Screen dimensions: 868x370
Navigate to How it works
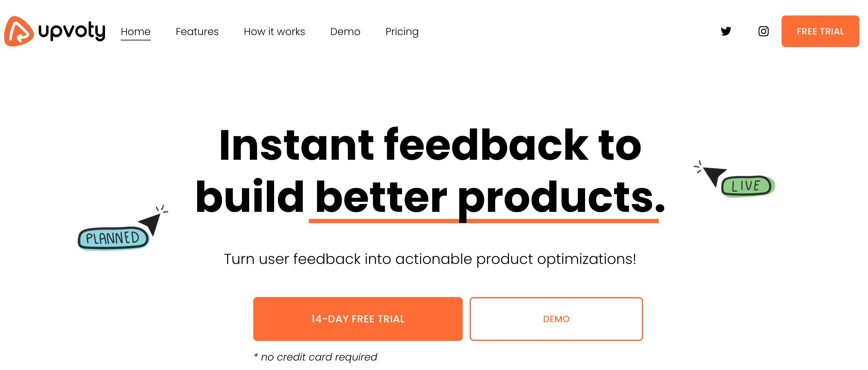pyautogui.click(x=274, y=31)
